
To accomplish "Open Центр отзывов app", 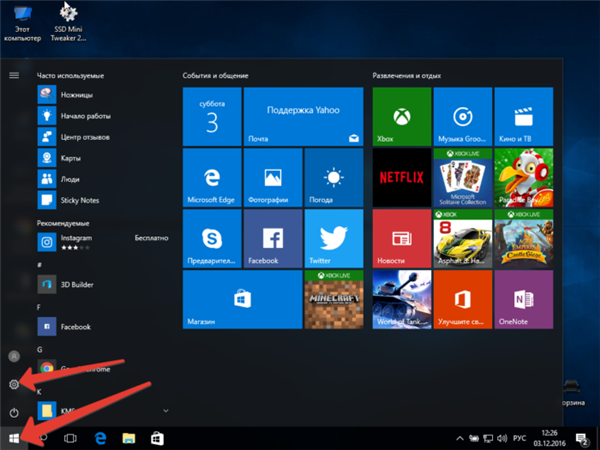I will (103, 137).
